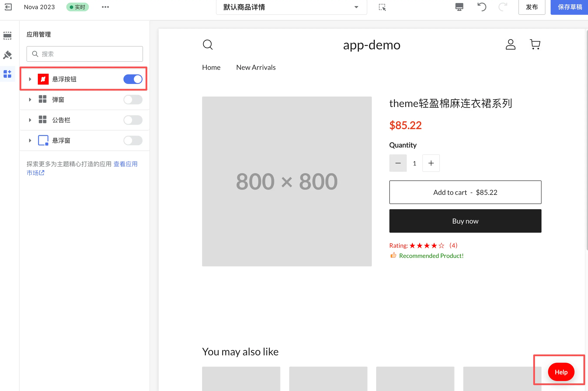
Task: Click the 公告栏 grid app icon
Action: pos(43,120)
